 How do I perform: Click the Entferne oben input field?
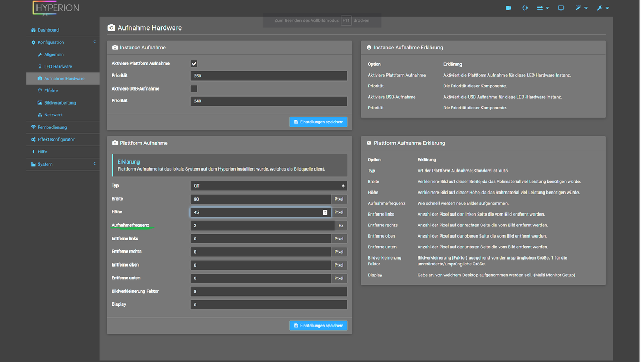click(261, 265)
